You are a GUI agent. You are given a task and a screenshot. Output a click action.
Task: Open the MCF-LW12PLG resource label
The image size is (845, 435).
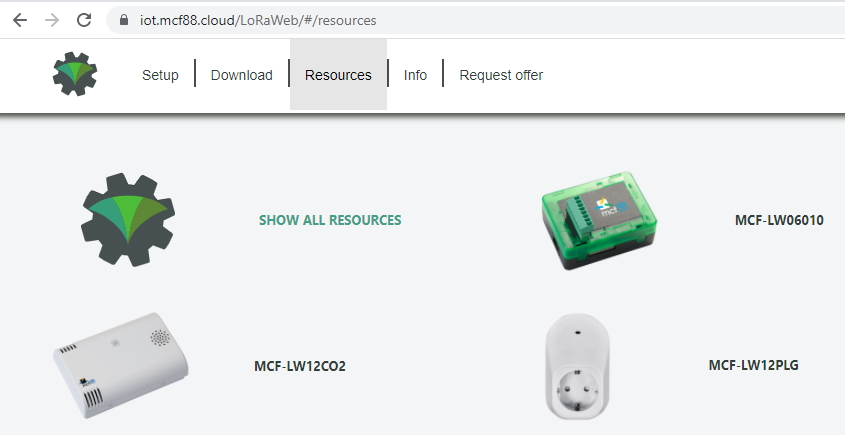(753, 365)
